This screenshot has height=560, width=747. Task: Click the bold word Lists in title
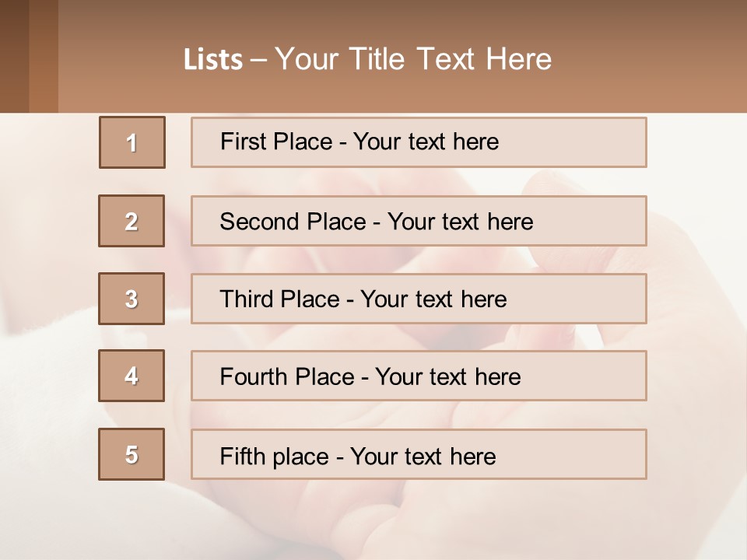point(213,60)
